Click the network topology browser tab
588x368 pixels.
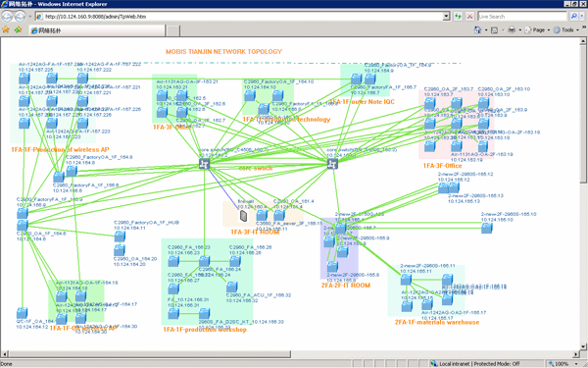[97, 30]
